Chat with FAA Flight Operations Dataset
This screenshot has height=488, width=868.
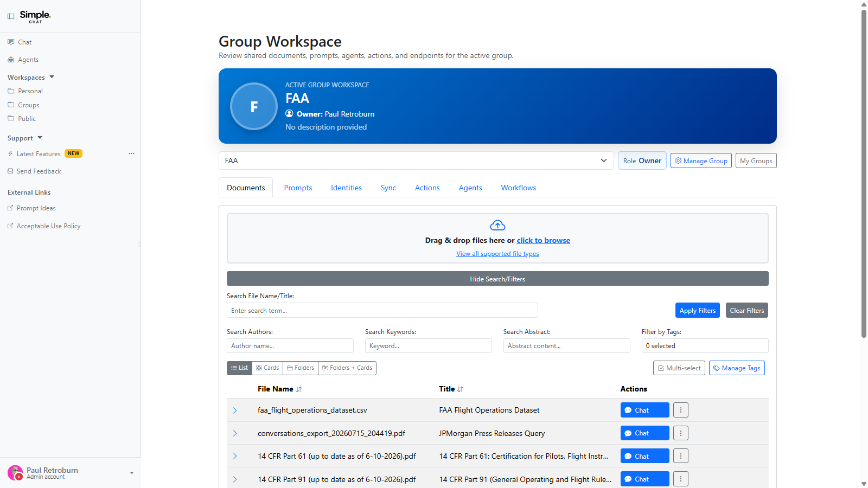tap(644, 410)
